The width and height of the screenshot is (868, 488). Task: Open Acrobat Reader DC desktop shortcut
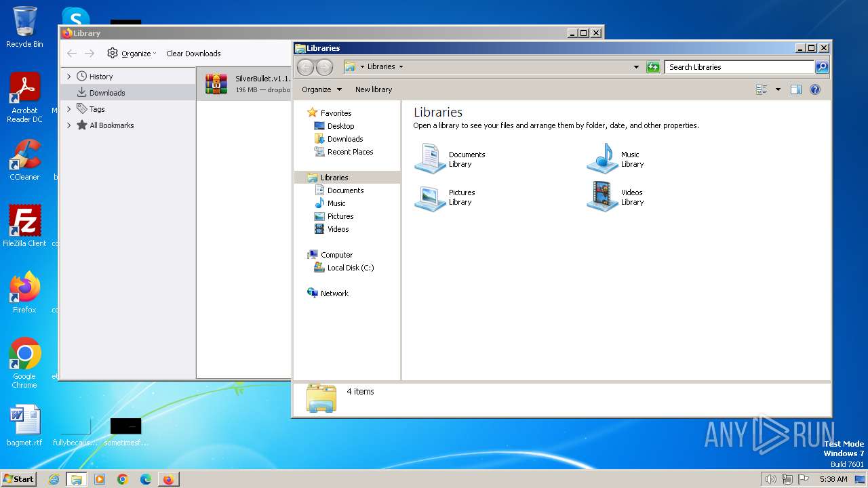pyautogui.click(x=24, y=98)
